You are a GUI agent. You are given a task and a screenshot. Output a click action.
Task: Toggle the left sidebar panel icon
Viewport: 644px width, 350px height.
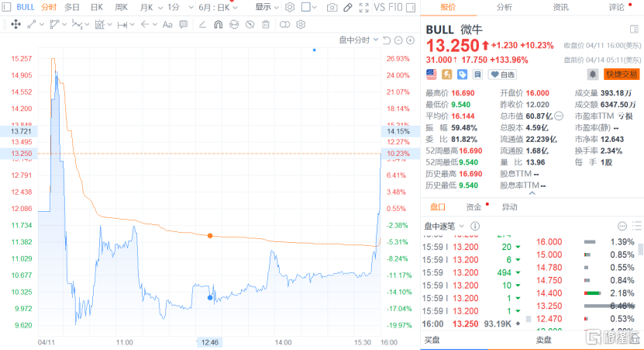[6, 8]
